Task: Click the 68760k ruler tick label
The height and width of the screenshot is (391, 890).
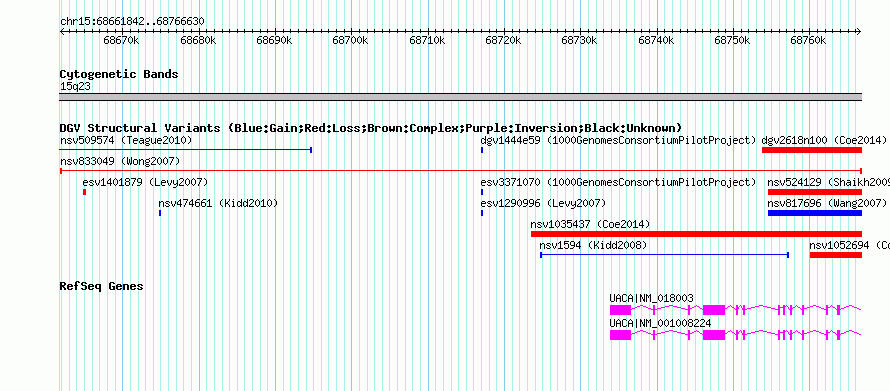Action: click(x=808, y=40)
